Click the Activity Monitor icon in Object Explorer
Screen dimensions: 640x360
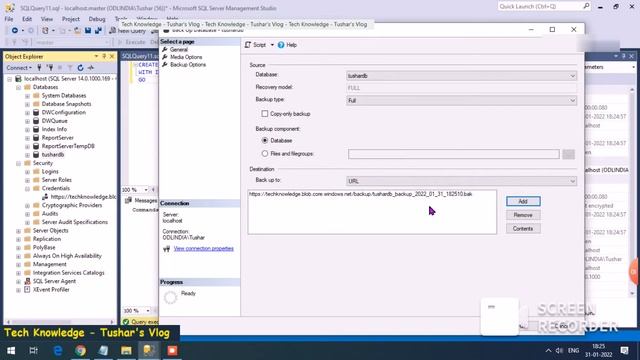91,68
